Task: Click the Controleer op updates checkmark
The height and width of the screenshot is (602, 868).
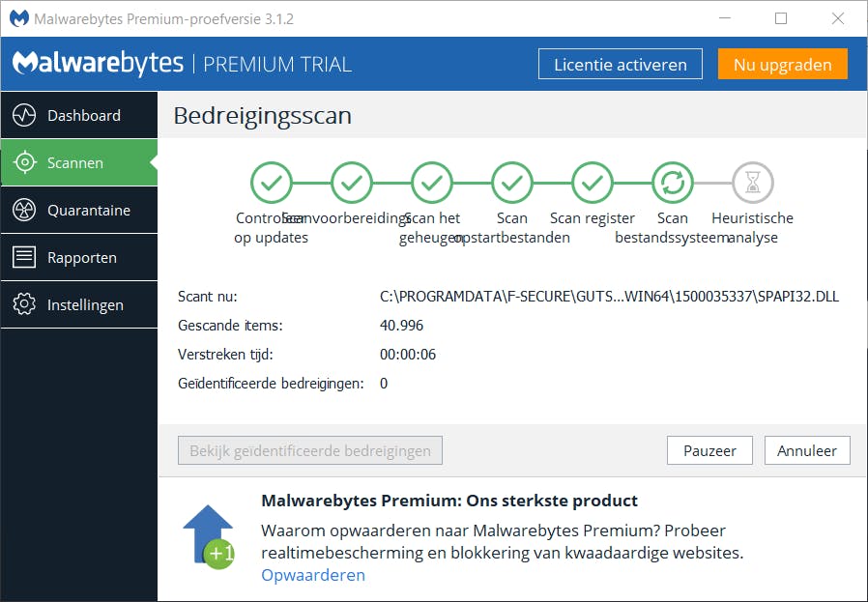Action: coord(272,182)
